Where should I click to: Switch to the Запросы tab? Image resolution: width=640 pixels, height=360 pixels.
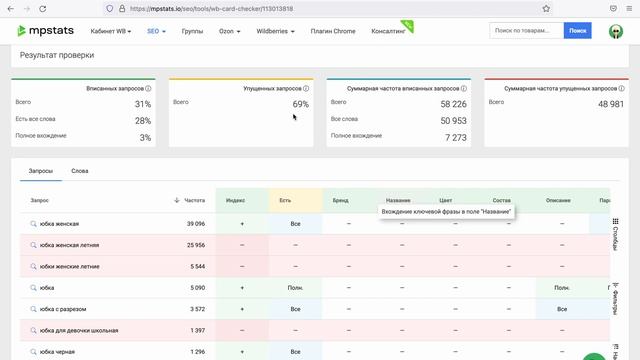[x=41, y=171]
